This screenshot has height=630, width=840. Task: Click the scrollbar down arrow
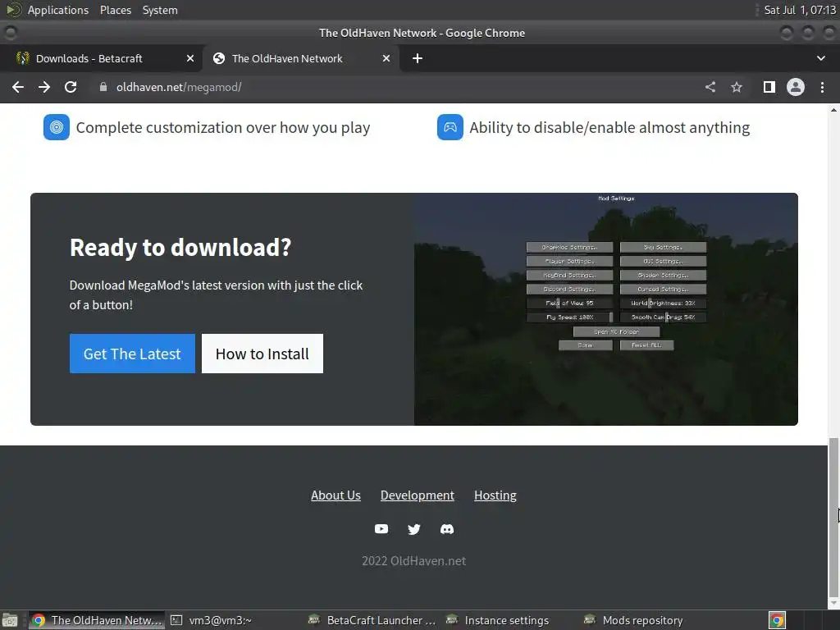click(x=833, y=605)
